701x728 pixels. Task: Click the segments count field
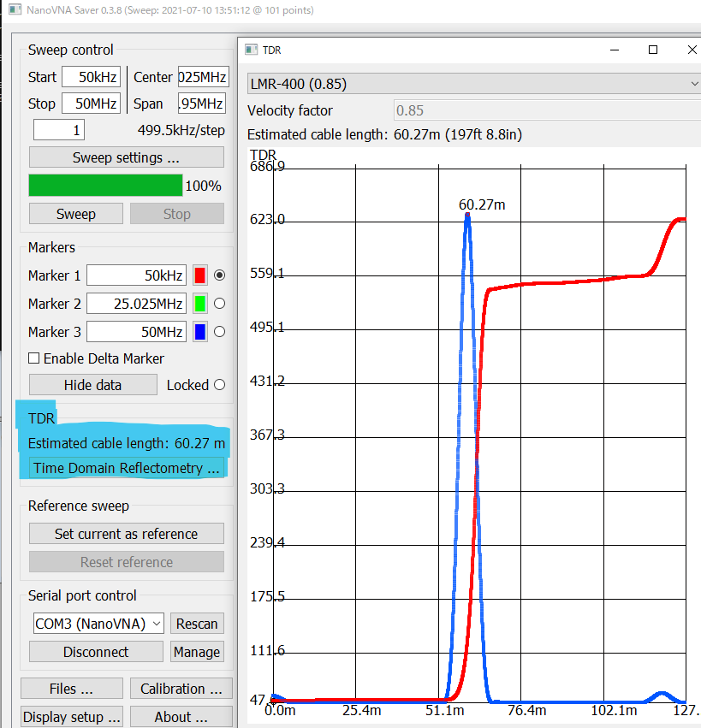59,130
